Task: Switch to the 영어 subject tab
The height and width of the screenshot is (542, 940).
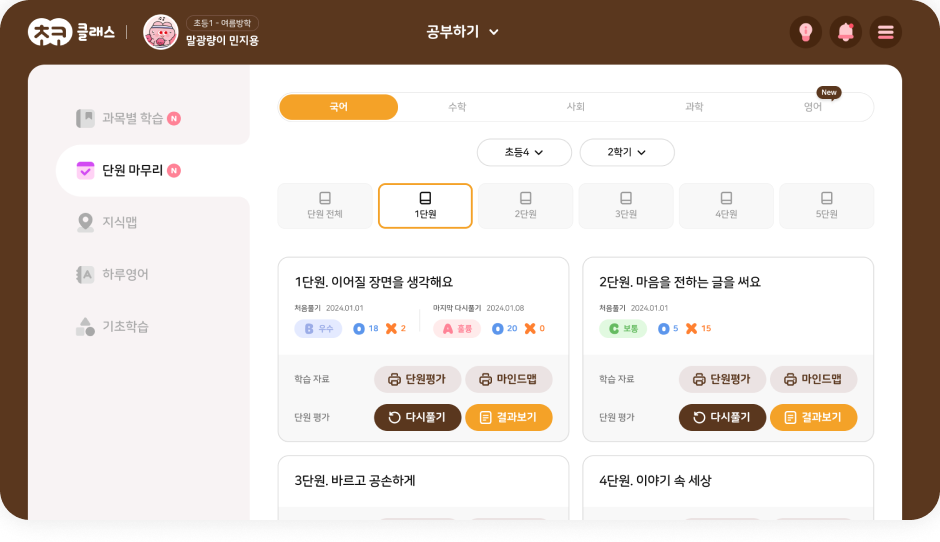Action: pos(813,107)
